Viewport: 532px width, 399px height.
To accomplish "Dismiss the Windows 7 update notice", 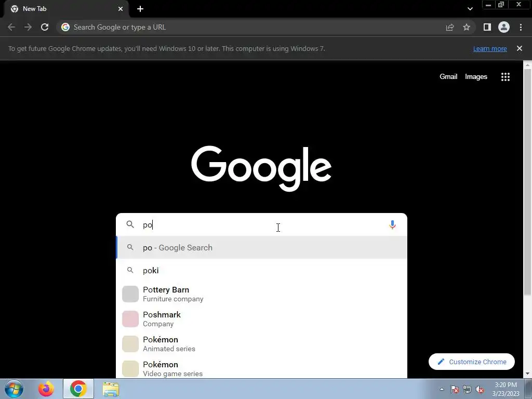I will click(x=520, y=48).
